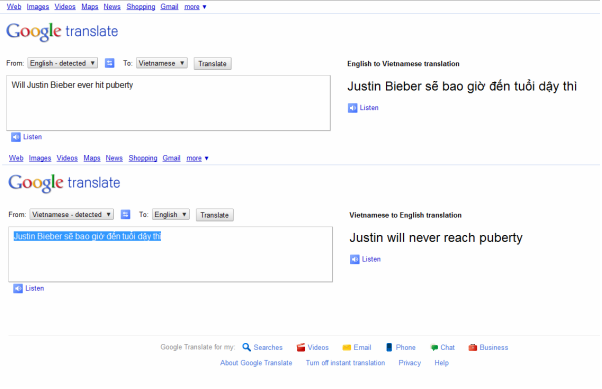Click Shopping in second navigation bar
The image size is (602, 389).
[143, 158]
